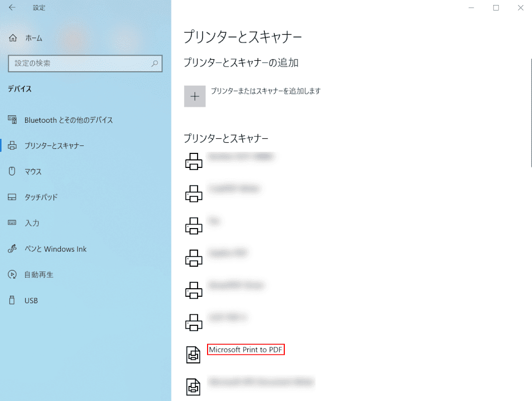This screenshot has width=532, height=401.
Task: Select the sixth printer icon in list
Action: tap(194, 322)
